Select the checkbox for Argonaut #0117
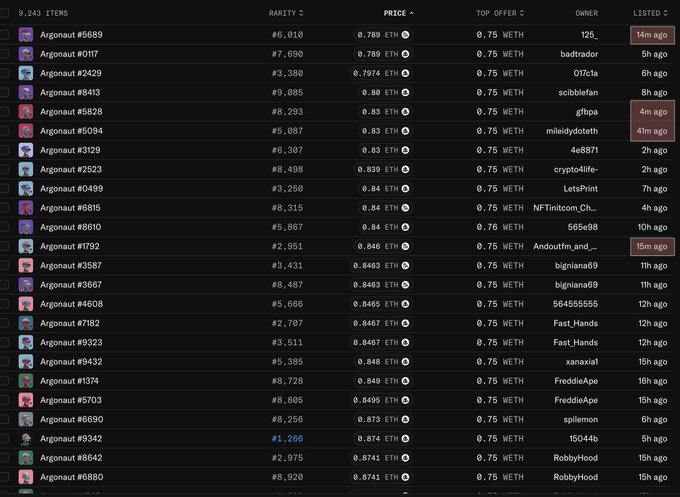 click(x=4, y=54)
